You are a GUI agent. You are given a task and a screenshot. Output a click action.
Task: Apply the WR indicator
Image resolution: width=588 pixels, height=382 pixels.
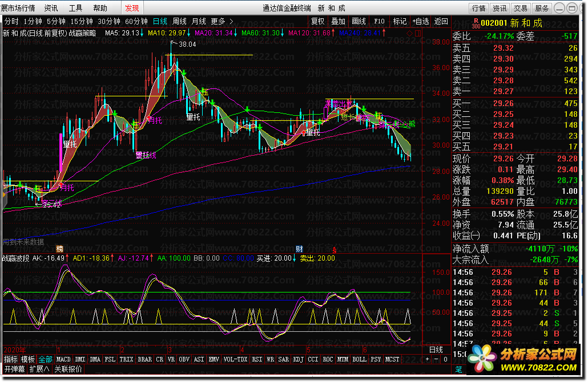[271, 359]
